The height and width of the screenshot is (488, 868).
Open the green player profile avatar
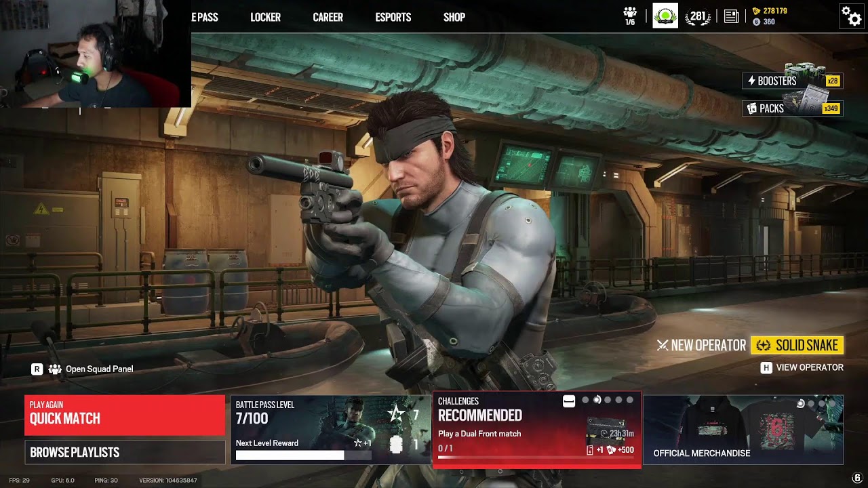pyautogui.click(x=665, y=16)
